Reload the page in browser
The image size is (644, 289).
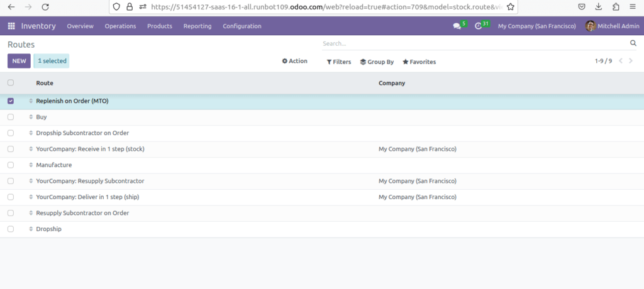click(x=45, y=6)
